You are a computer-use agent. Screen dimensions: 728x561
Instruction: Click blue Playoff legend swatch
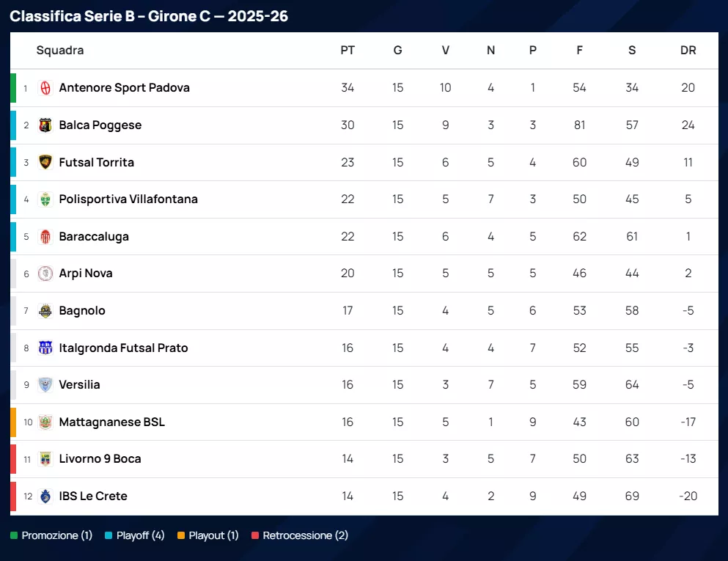coord(109,536)
